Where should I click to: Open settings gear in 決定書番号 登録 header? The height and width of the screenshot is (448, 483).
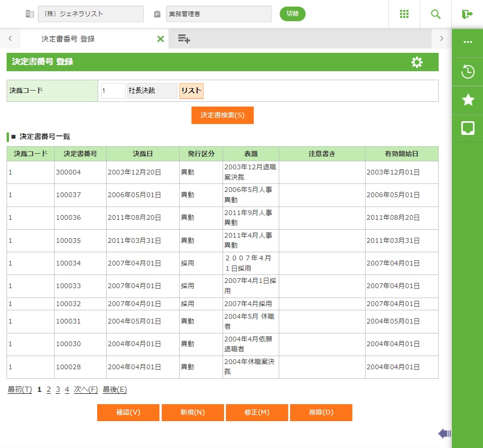pyautogui.click(x=417, y=62)
